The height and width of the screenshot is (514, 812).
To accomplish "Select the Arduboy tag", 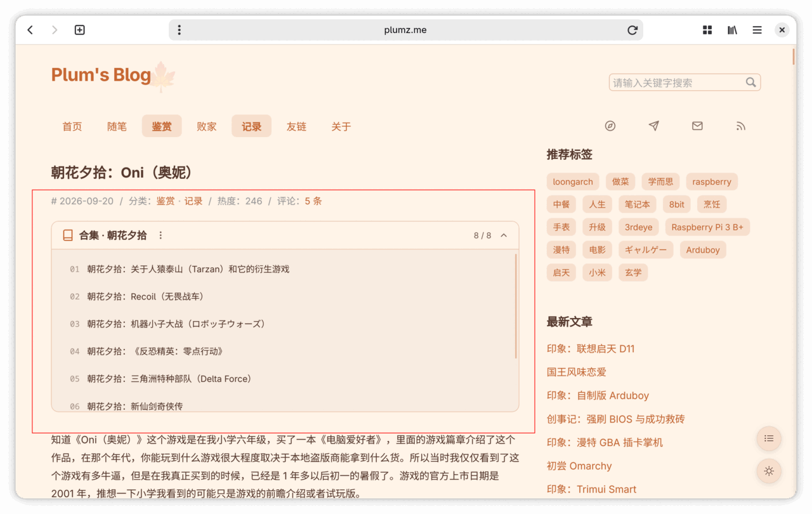I will coord(703,250).
